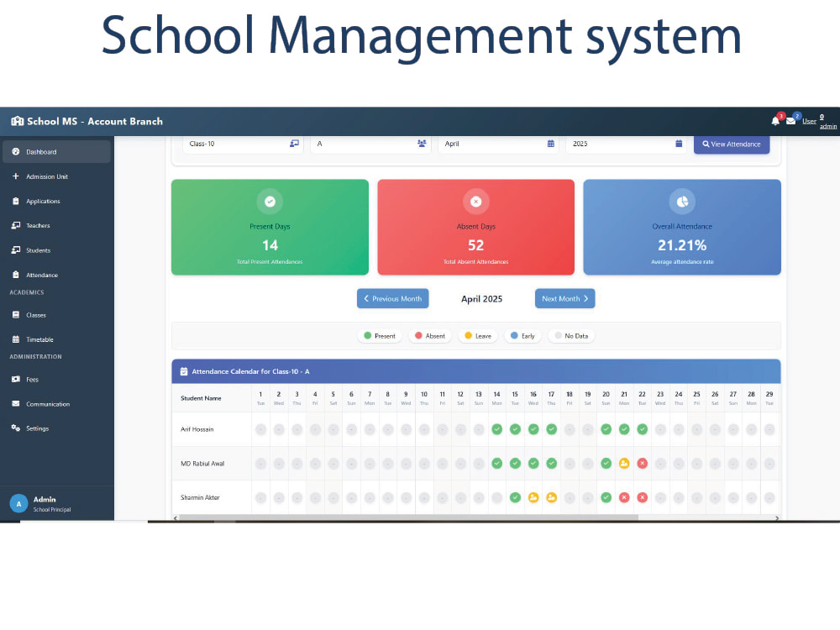The height and width of the screenshot is (630, 840).
Task: Open Settings menu item
Action: coord(57,428)
